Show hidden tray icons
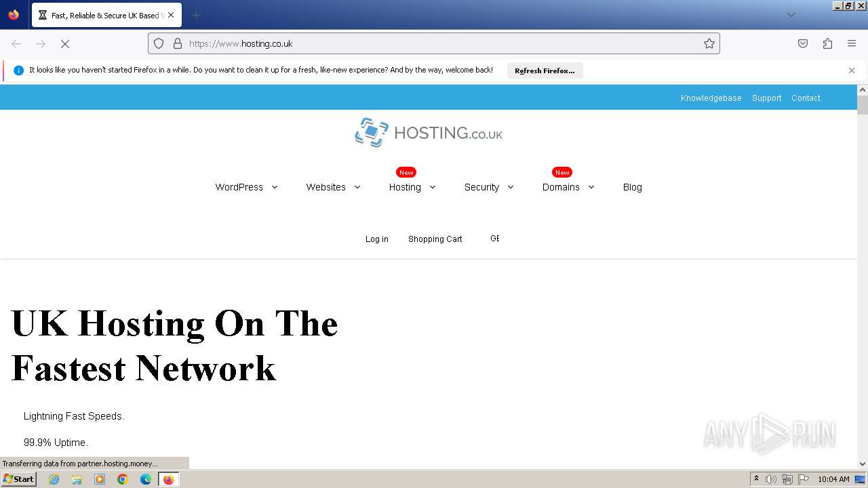868x488 pixels. 756,479
